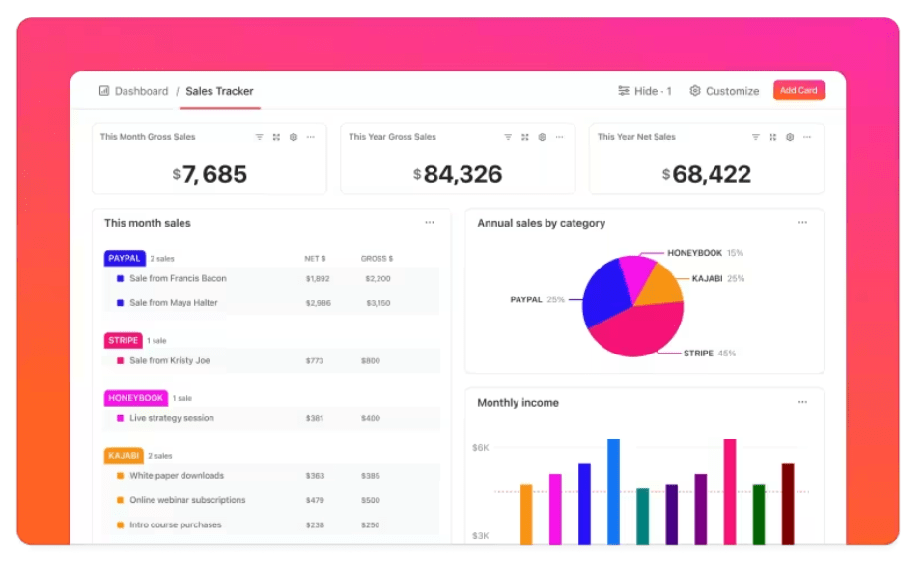Click status square of Sale from Kristy Joe

click(x=121, y=361)
